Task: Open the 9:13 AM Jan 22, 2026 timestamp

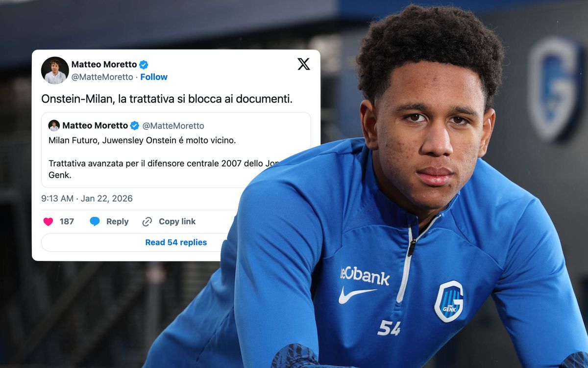Action: tap(87, 199)
